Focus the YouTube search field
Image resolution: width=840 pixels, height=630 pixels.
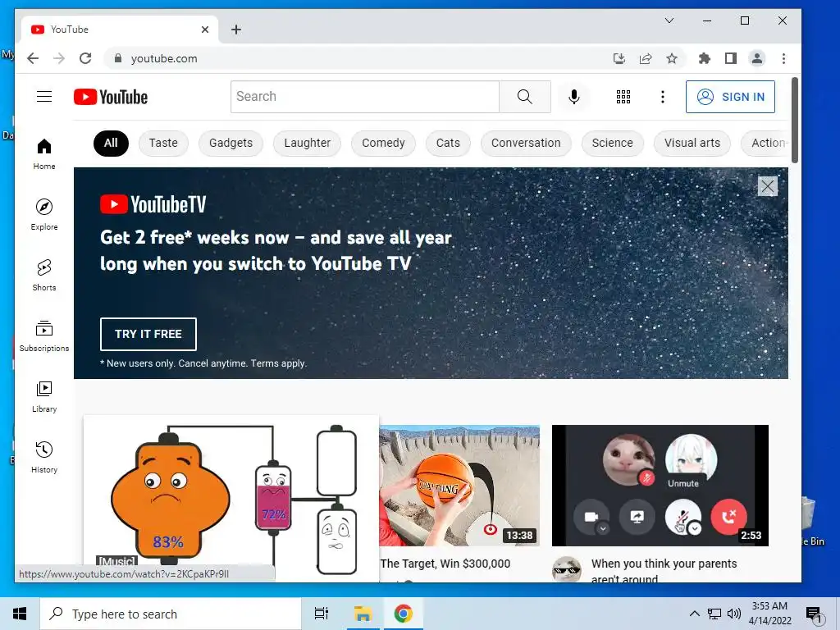pos(365,97)
